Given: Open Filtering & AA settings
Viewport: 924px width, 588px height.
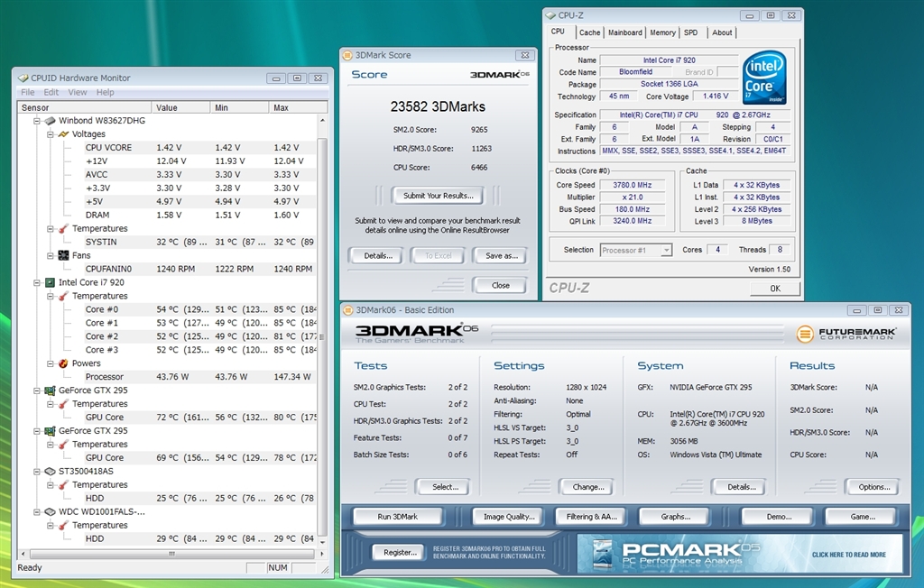Looking at the screenshot, I should pyautogui.click(x=592, y=517).
